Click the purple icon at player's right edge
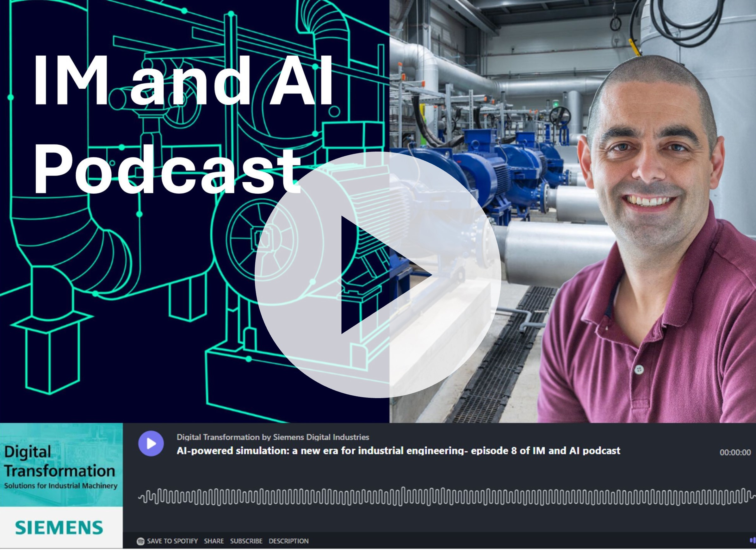Screen dimensions: 756x550 (753, 540)
